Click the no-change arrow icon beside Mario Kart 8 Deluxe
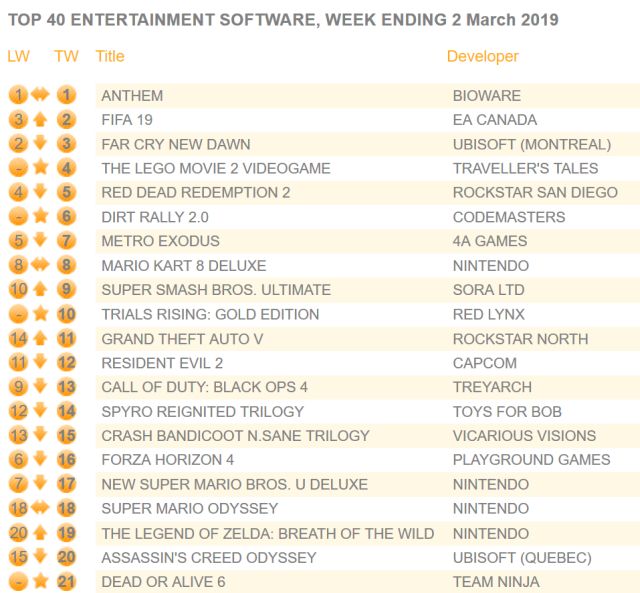The width and height of the screenshot is (640, 593). click(41, 265)
